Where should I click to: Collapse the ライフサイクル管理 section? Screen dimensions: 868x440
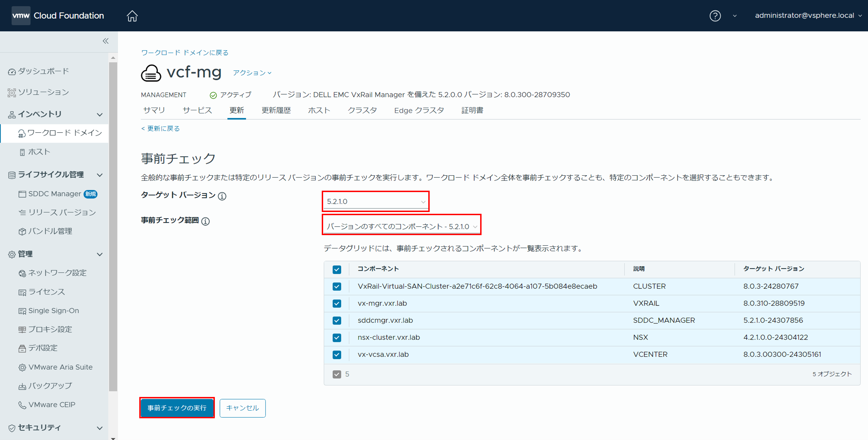coord(100,175)
